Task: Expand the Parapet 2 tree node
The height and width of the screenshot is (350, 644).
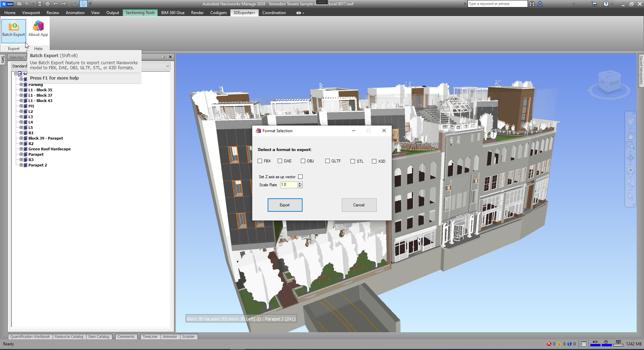Action: tap(21, 165)
